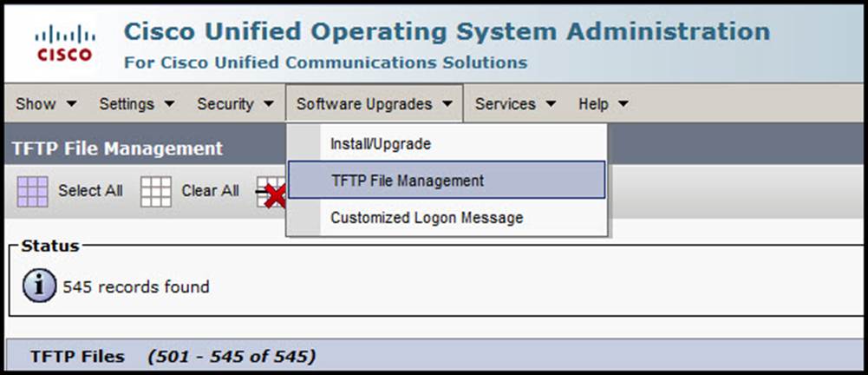Close the Software Upgrades menu label
Screen dimensions: 868x375
(364, 104)
